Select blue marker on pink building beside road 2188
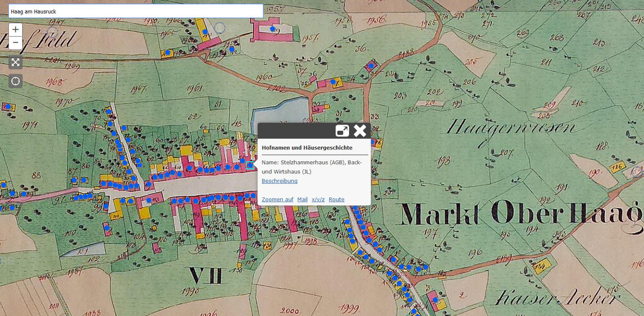644x316 pixels. (x=371, y=65)
